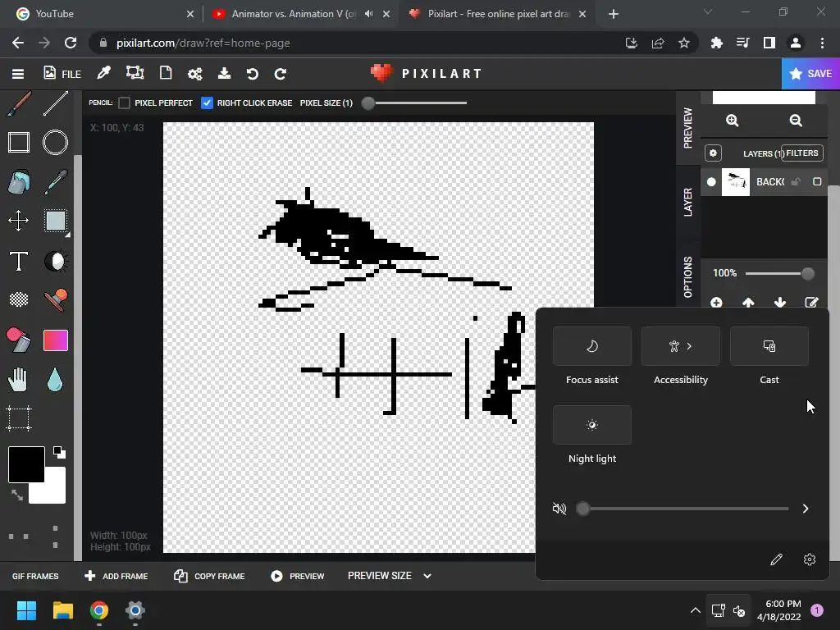
Task: Click the black primary color swatch
Action: 26,464
